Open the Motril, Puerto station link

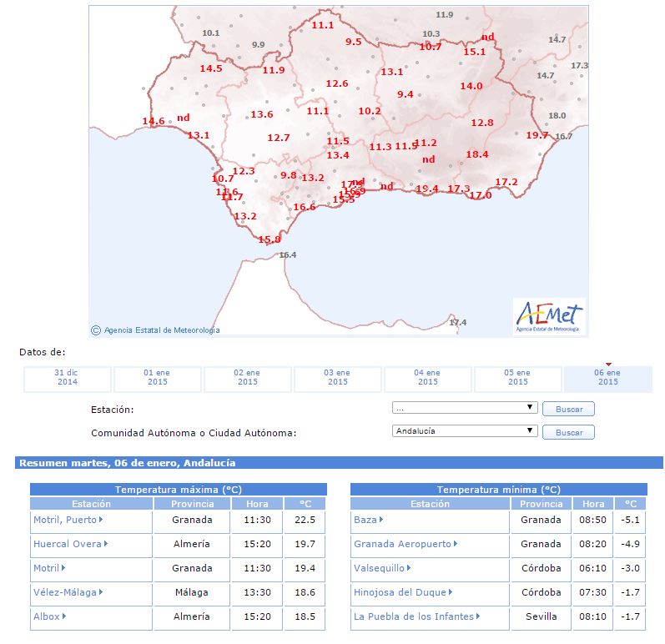(68, 520)
